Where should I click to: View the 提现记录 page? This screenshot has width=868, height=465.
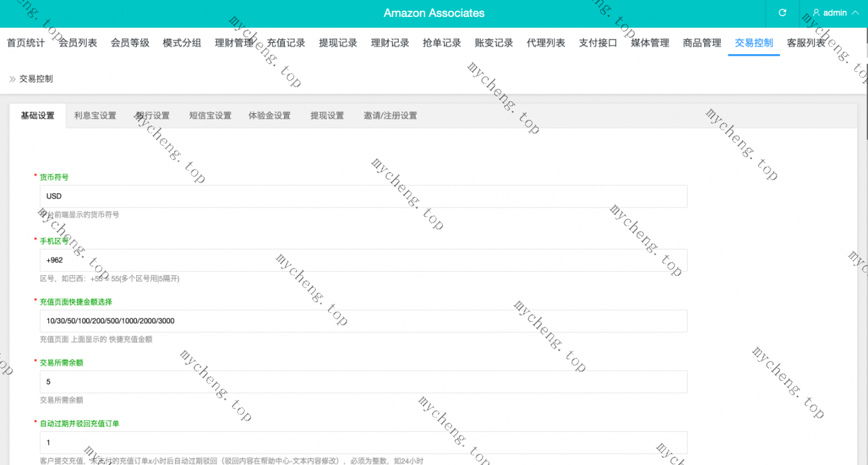point(338,43)
